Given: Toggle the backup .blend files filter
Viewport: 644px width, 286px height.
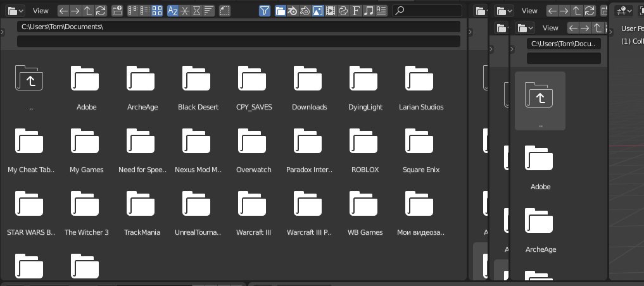Looking at the screenshot, I should 305,11.
